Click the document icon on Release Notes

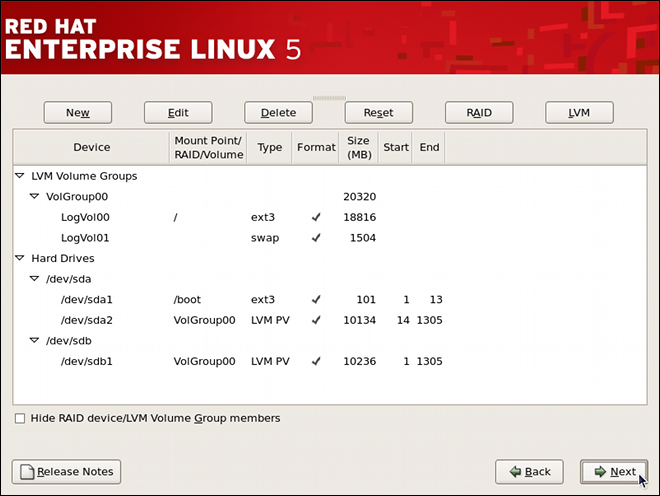coord(27,472)
